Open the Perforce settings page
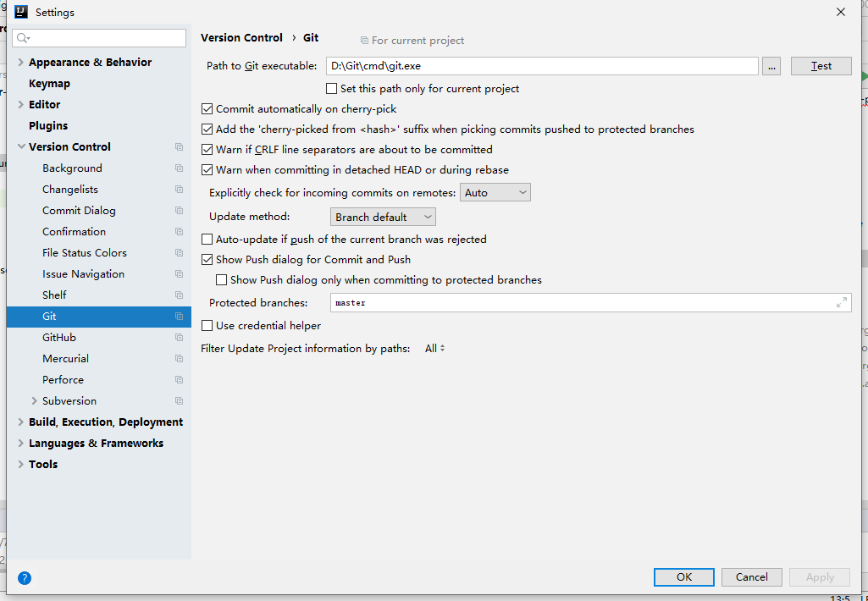Viewport: 868px width, 601px height. [64, 379]
